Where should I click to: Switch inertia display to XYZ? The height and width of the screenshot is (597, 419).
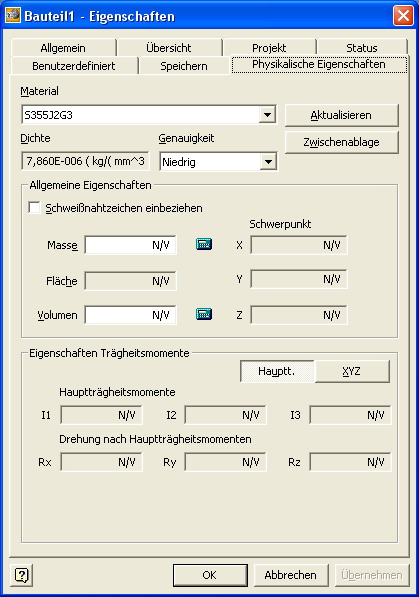point(352,371)
